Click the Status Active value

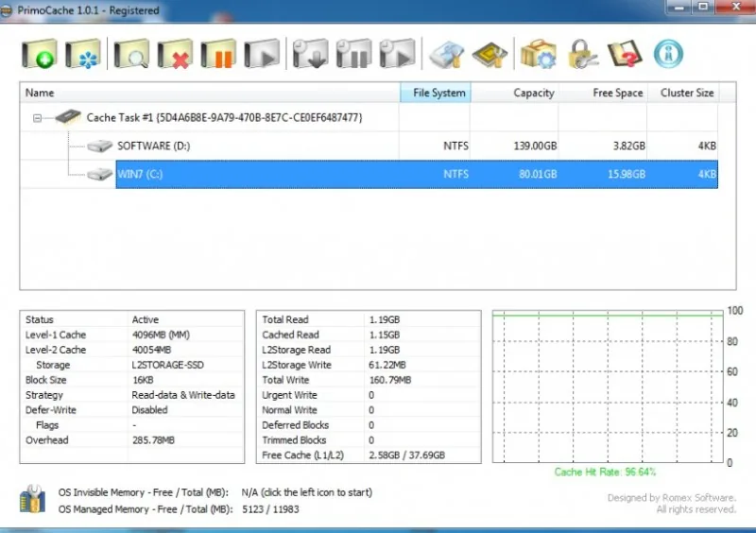point(146,319)
